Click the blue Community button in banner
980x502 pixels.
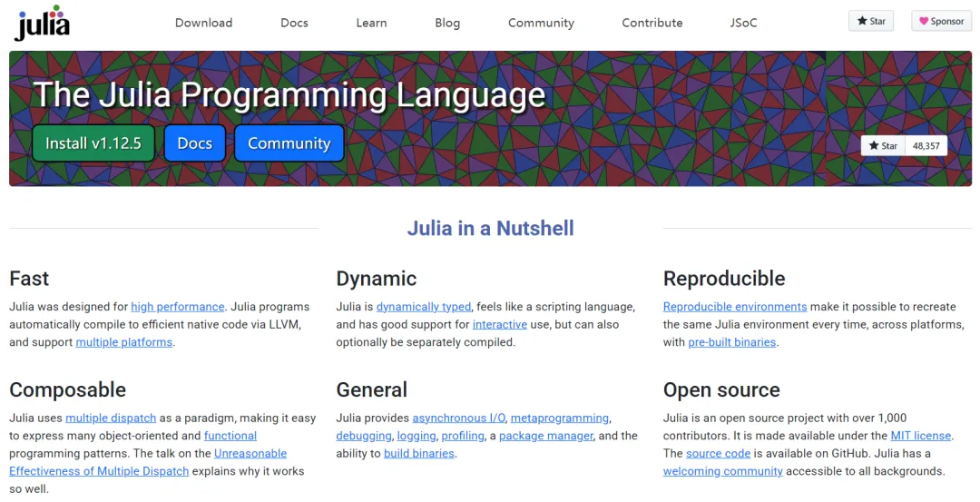tap(289, 143)
